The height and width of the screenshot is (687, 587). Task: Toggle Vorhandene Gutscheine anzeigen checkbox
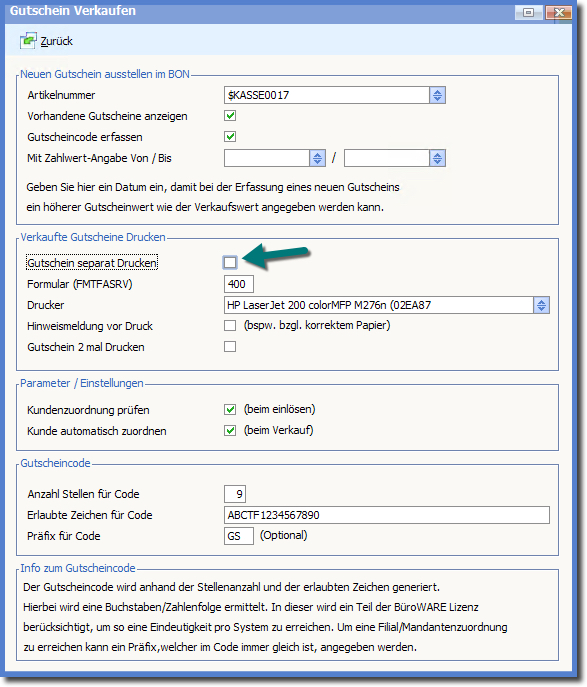click(230, 116)
